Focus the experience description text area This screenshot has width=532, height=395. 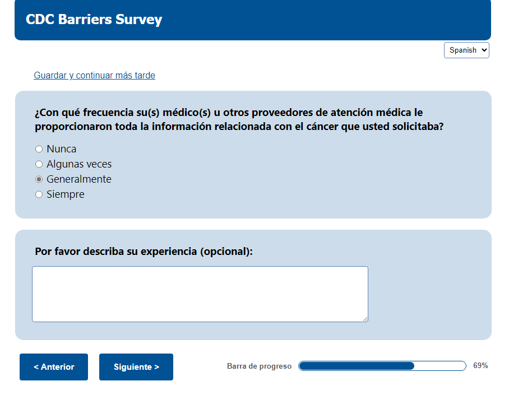[200, 294]
